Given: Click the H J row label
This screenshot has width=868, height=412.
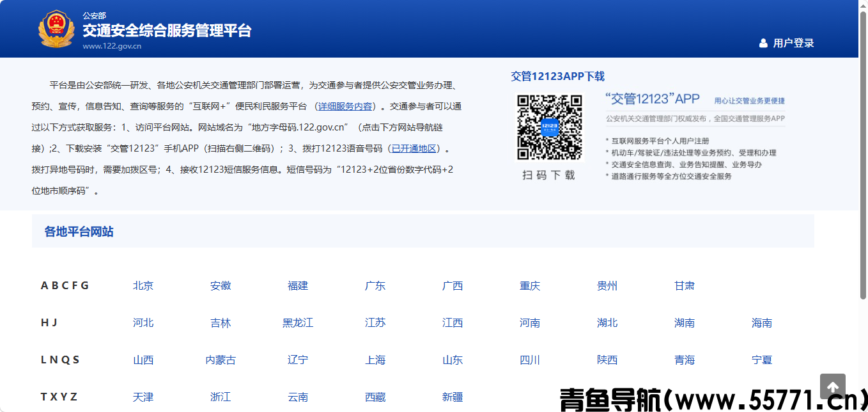Looking at the screenshot, I should click(49, 322).
